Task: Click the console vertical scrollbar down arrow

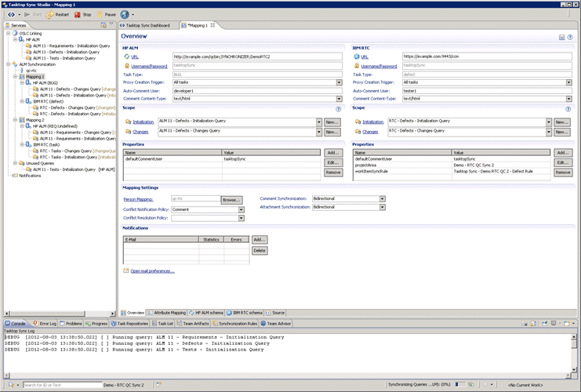Action: coord(574,369)
